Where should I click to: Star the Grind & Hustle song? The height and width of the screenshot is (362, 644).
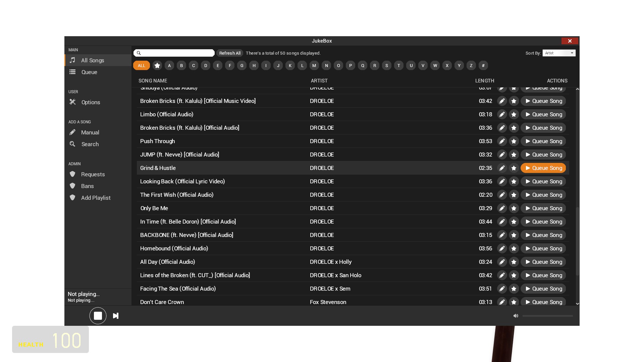514,168
